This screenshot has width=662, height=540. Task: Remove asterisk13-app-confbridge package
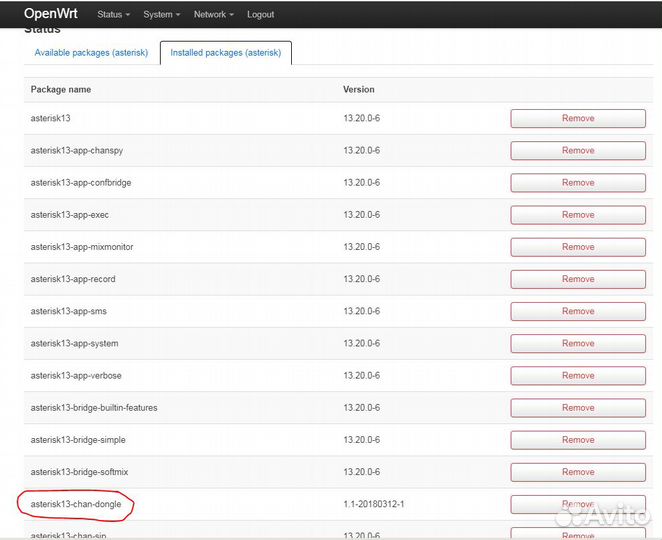(x=578, y=182)
